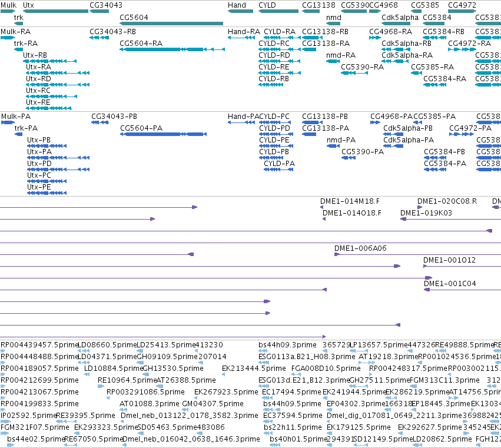Click the trk gene arrow
This screenshot has width=501, height=448.
18,24
